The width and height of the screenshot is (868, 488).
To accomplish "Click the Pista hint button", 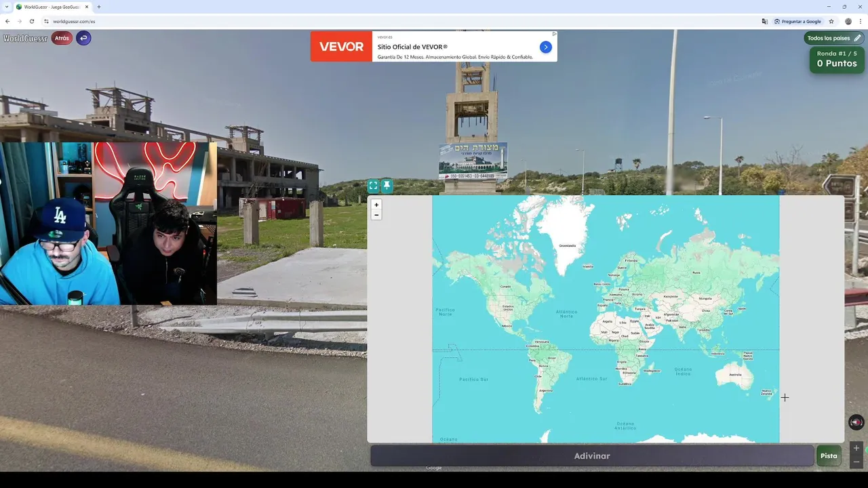I will click(x=829, y=456).
